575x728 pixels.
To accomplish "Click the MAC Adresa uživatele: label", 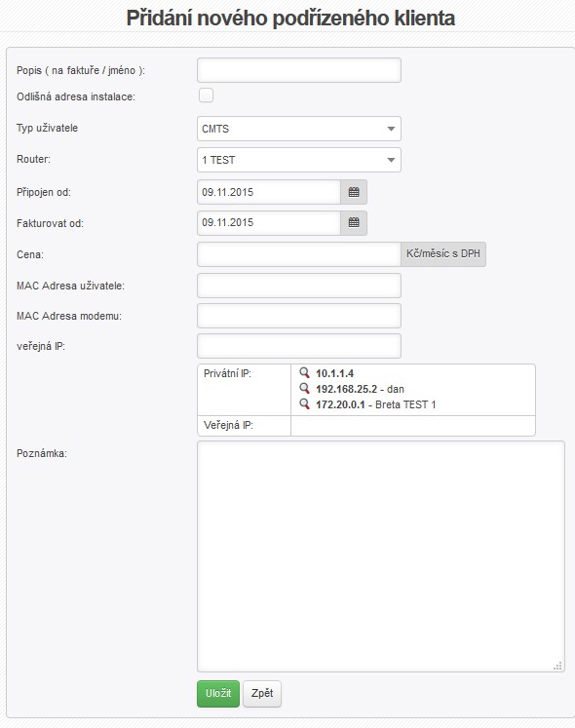I will pos(70,286).
